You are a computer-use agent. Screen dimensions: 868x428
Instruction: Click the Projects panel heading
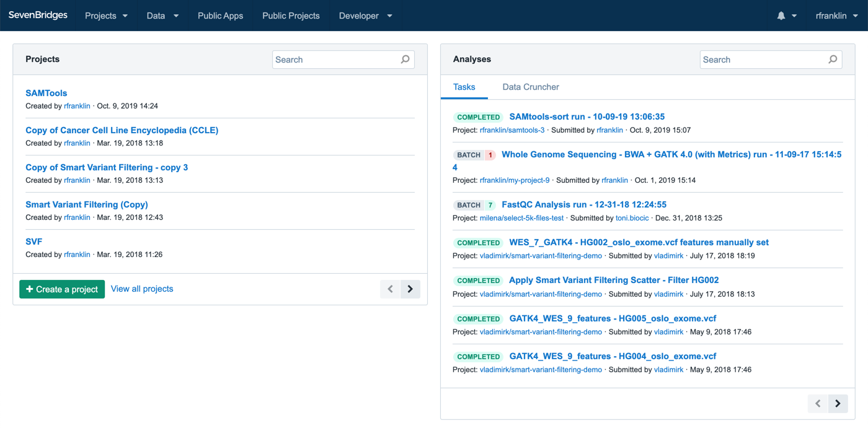pyautogui.click(x=43, y=59)
